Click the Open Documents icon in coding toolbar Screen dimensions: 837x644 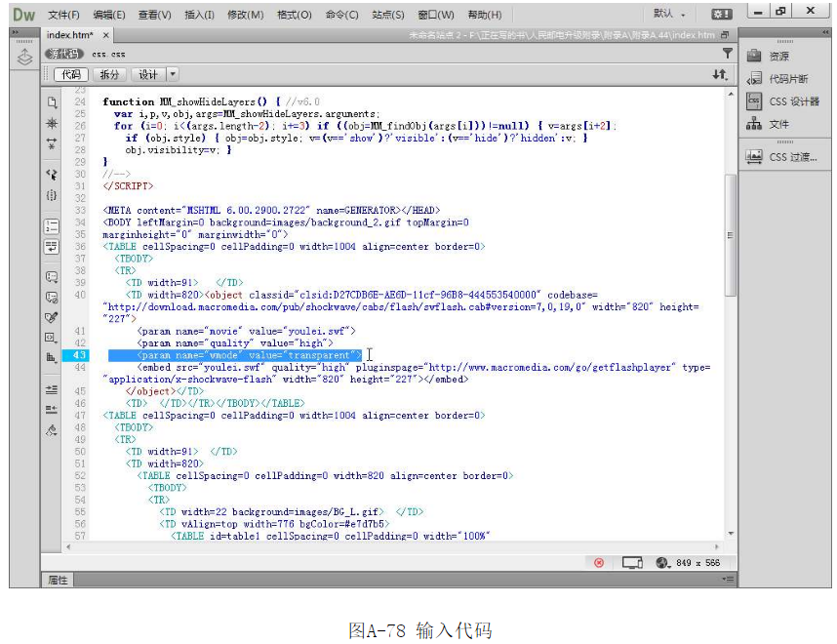point(51,101)
